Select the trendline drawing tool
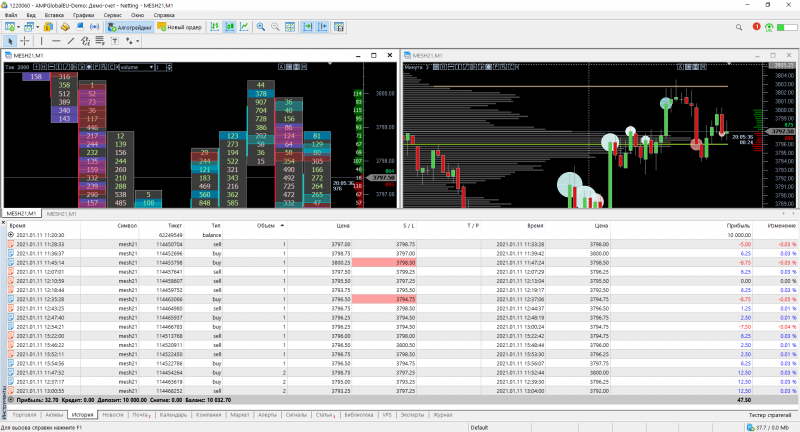 [70, 41]
